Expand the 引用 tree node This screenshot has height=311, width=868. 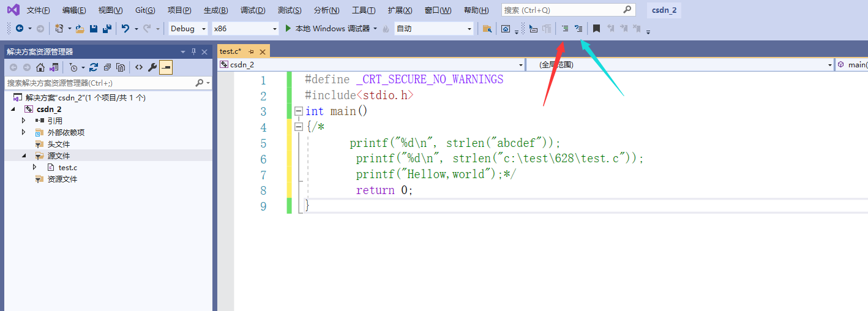24,121
